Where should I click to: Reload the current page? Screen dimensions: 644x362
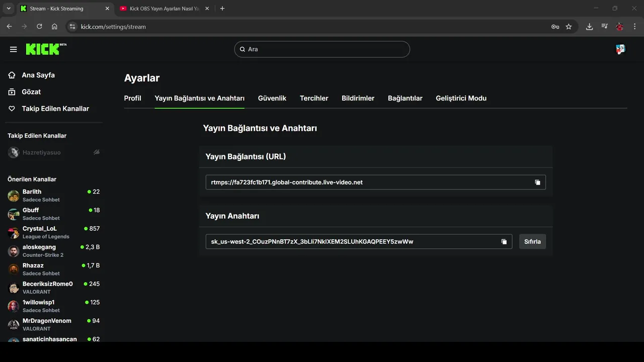pyautogui.click(x=39, y=27)
